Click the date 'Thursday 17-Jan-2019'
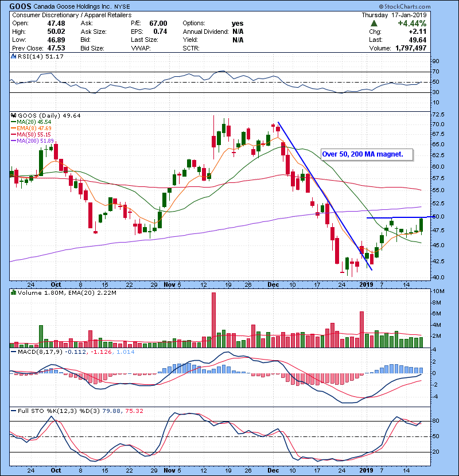459x476 pixels. pyautogui.click(x=394, y=15)
